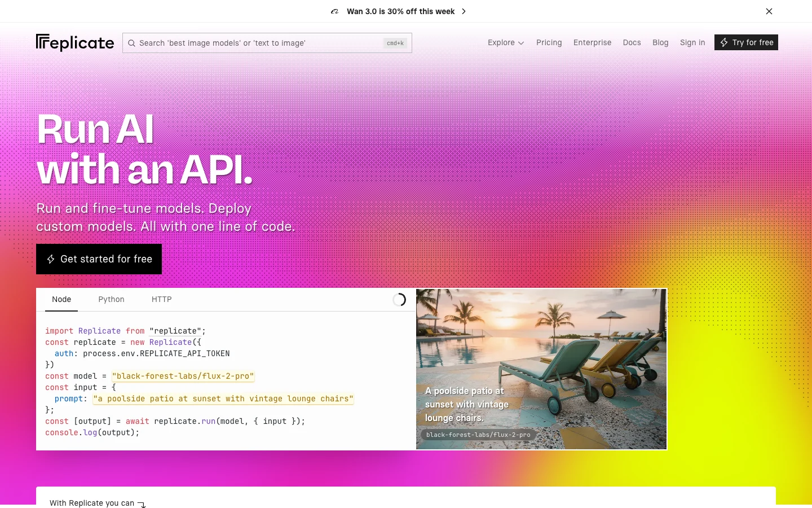Open the Pricing page
This screenshot has height=508, width=812.
coord(549,42)
